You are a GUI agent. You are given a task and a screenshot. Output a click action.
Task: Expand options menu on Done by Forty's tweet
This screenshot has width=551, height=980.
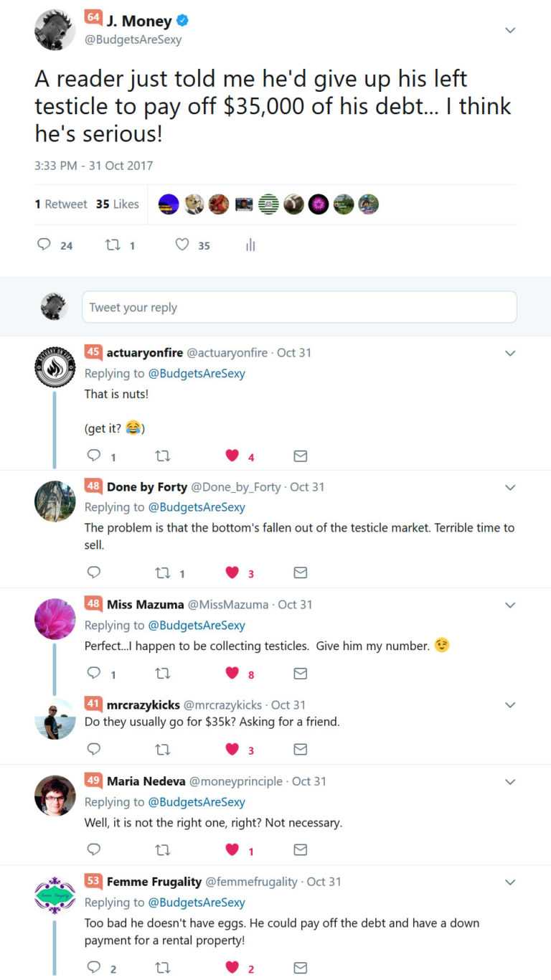[x=510, y=487]
